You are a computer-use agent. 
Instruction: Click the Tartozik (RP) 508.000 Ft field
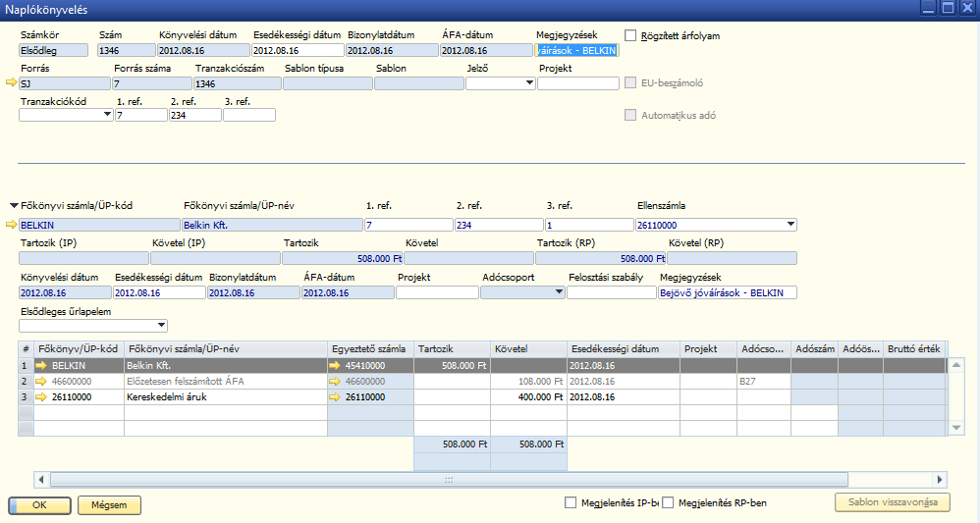point(601,258)
